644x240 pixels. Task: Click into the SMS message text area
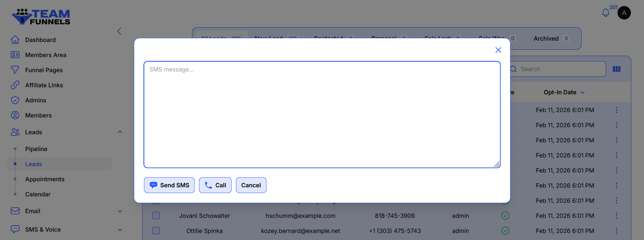point(322,114)
